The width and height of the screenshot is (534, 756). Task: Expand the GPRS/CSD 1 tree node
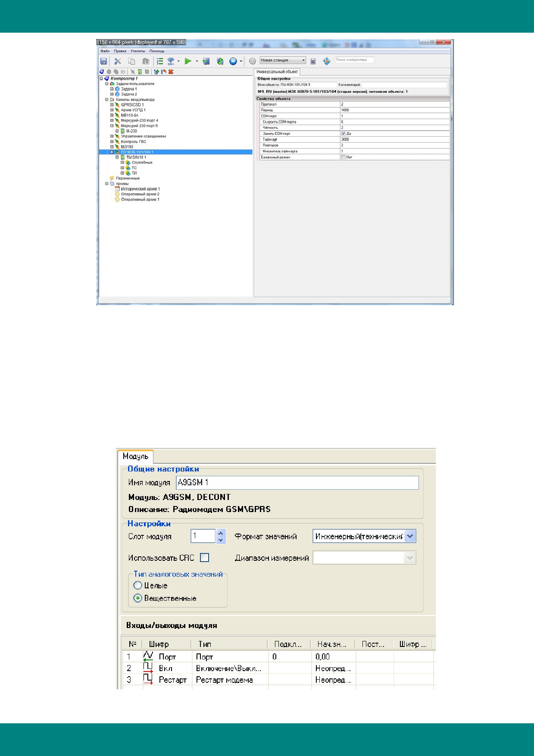click(x=112, y=105)
